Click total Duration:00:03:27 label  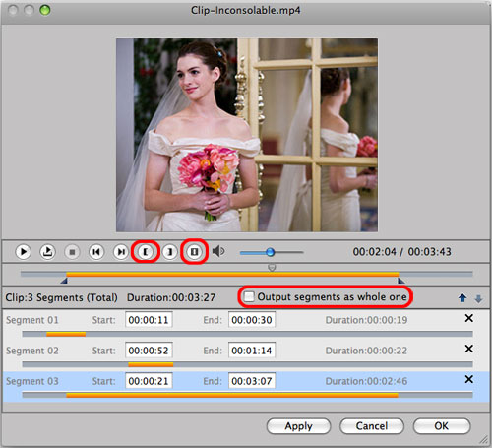tap(171, 297)
